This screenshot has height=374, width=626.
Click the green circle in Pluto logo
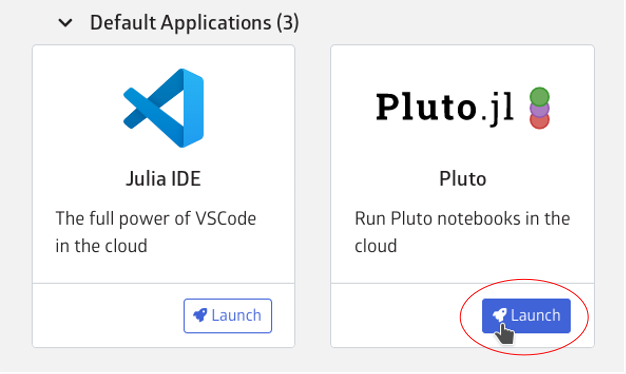point(539,97)
